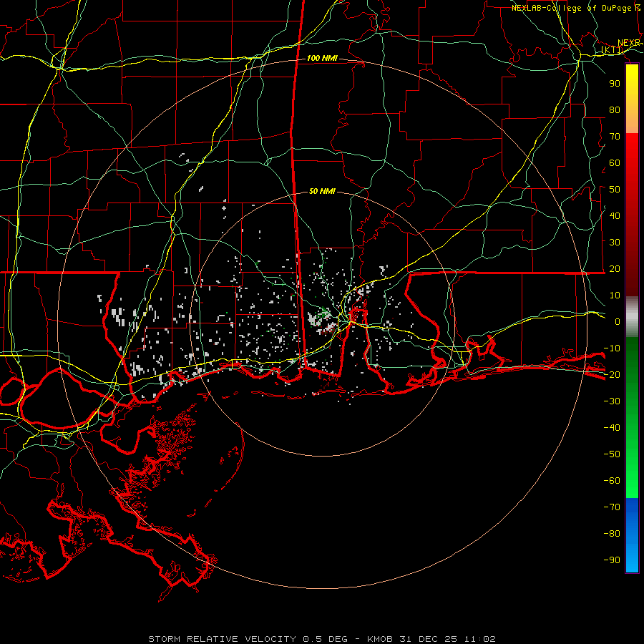Click the blue segment of the color bar

tap(632, 534)
